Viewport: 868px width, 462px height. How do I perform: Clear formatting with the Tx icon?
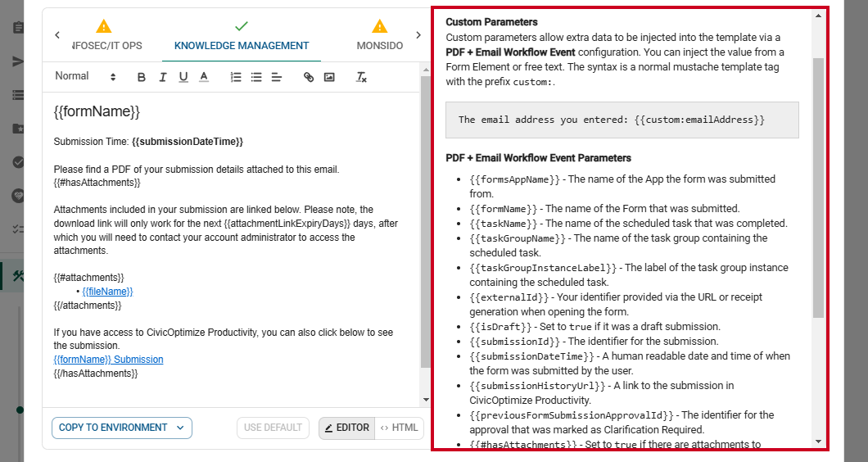pos(361,78)
